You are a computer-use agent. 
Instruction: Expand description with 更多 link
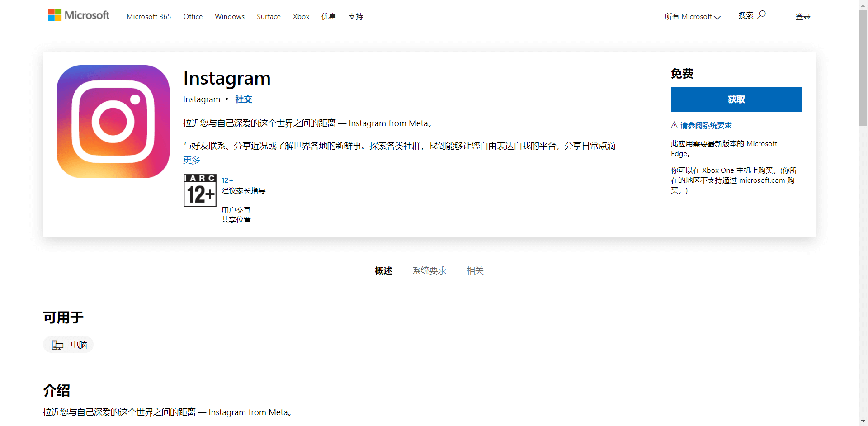point(192,160)
